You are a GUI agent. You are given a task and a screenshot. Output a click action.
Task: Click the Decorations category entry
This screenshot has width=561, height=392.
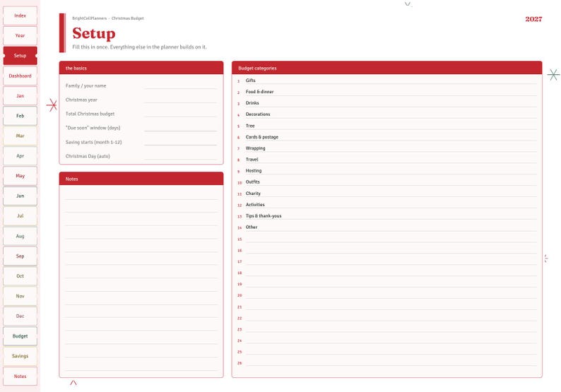pyautogui.click(x=387, y=114)
